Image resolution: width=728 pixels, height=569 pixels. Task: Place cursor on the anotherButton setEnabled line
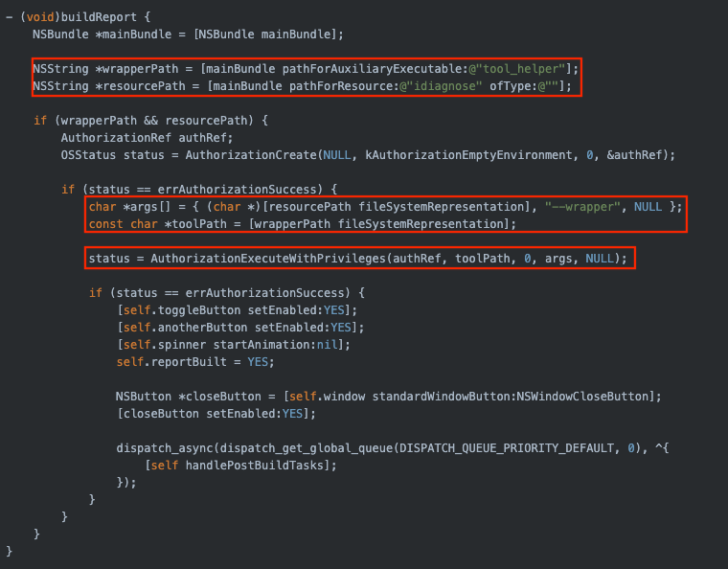pyautogui.click(x=239, y=328)
